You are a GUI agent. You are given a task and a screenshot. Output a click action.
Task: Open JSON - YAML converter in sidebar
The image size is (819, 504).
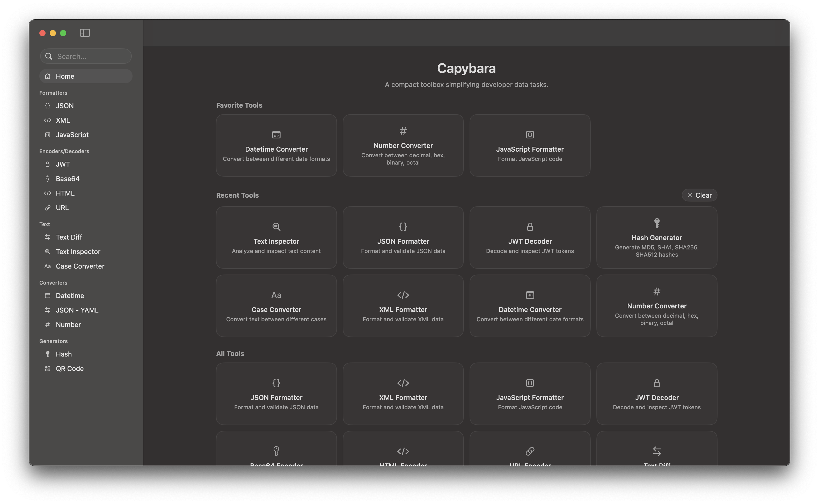tap(77, 310)
